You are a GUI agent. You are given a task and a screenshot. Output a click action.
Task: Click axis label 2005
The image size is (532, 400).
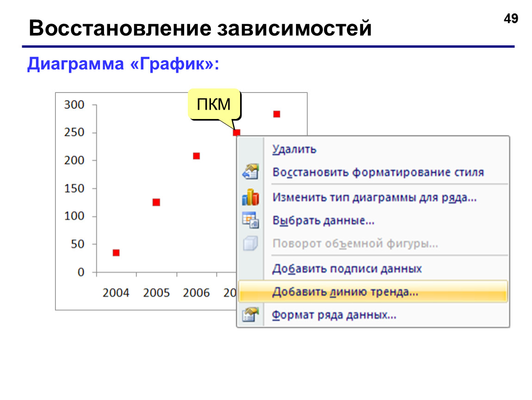coord(156,293)
